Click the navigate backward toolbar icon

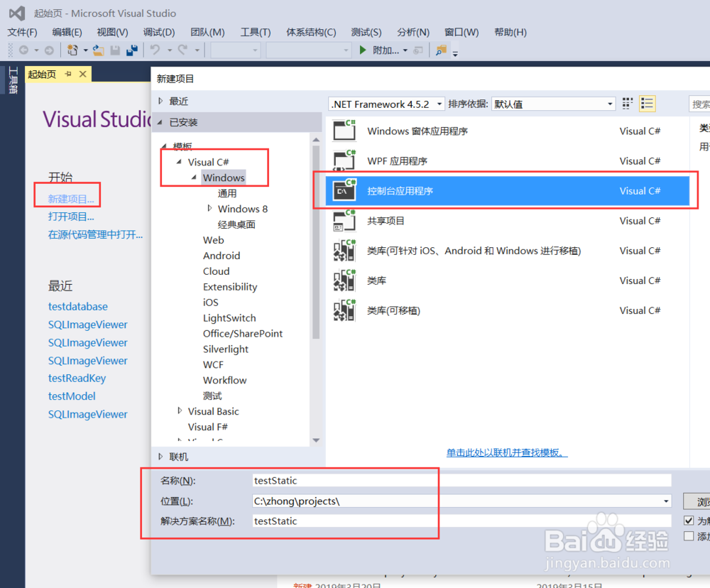(x=24, y=50)
